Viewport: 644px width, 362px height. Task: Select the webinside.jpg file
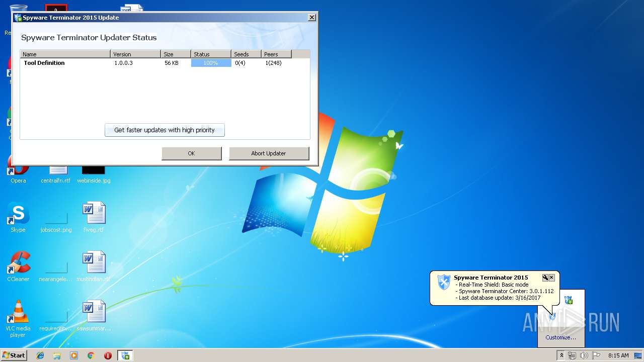pos(94,173)
